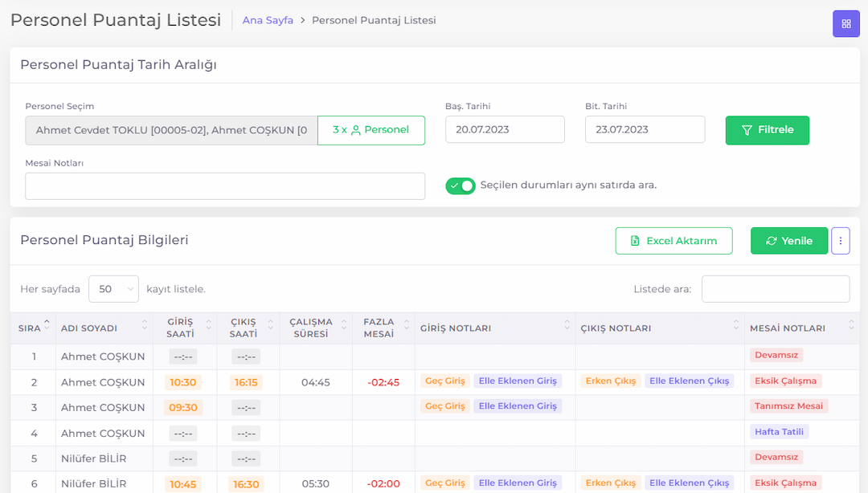The image size is (868, 493).
Task: Go to Ana Sayfa breadcrumb link
Action: 268,20
